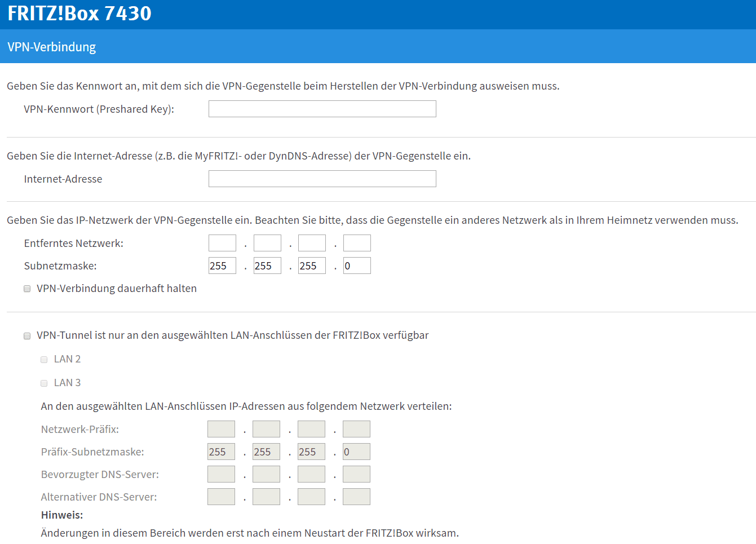Click second Präfix-Subnetzmaske octet field
This screenshot has width=756, height=544.
click(x=266, y=452)
